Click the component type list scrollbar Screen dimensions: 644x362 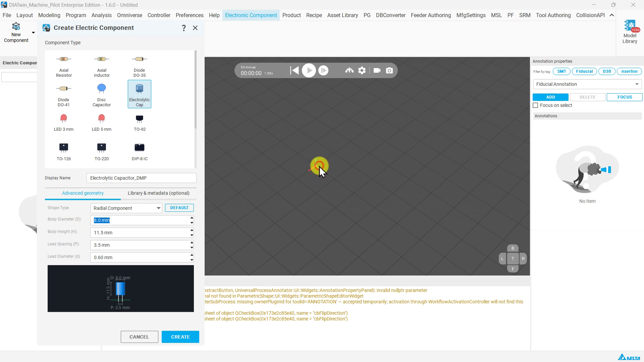pos(196,89)
